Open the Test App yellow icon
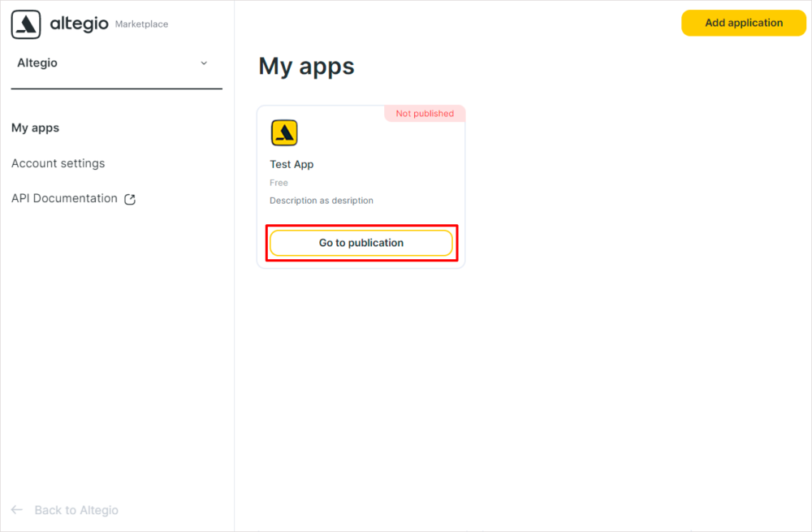The width and height of the screenshot is (812, 532). [284, 132]
